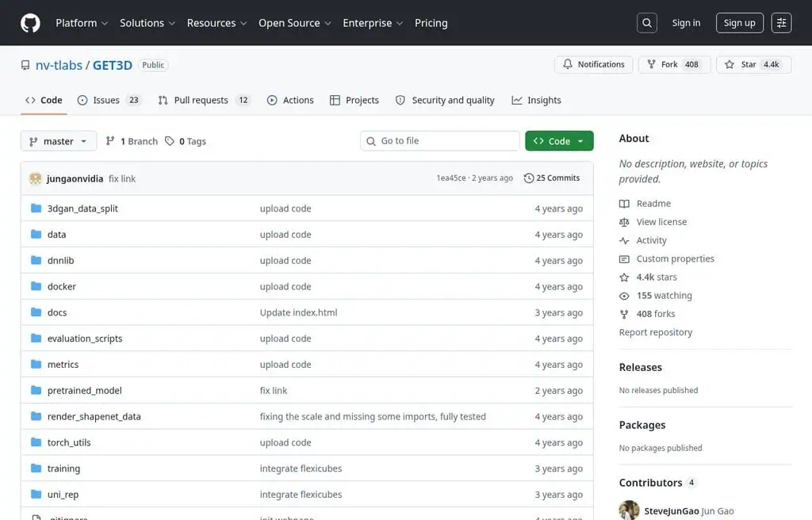
Task: Switch to the Projects tab
Action: click(354, 100)
